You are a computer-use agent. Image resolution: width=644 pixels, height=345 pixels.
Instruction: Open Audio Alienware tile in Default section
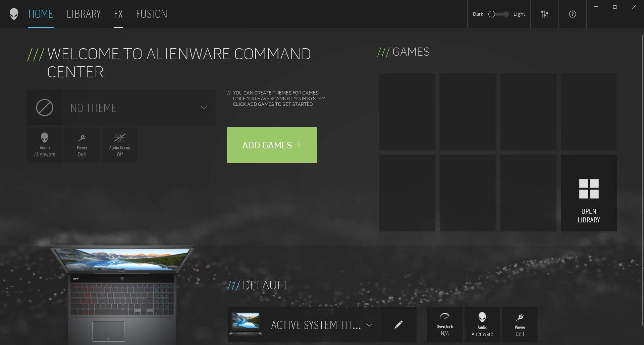482,325
